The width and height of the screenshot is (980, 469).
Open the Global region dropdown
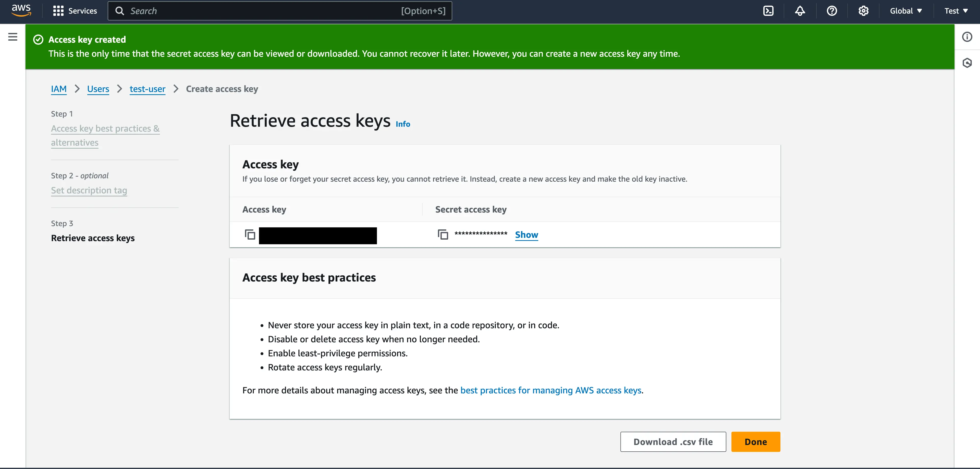pos(906,11)
